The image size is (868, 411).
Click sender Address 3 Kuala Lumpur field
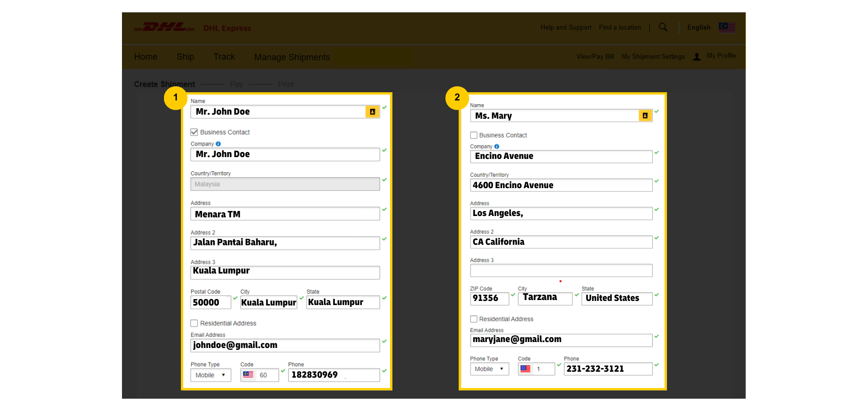(x=285, y=273)
